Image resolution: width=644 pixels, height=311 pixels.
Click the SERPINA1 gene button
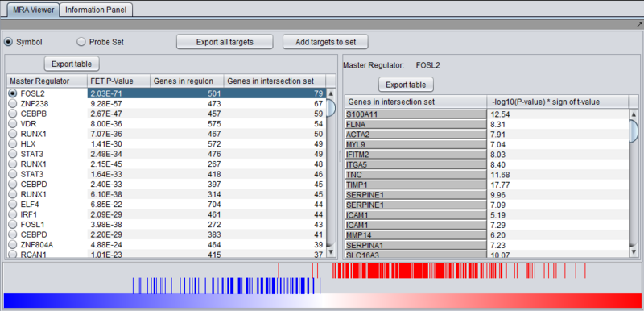pos(415,245)
